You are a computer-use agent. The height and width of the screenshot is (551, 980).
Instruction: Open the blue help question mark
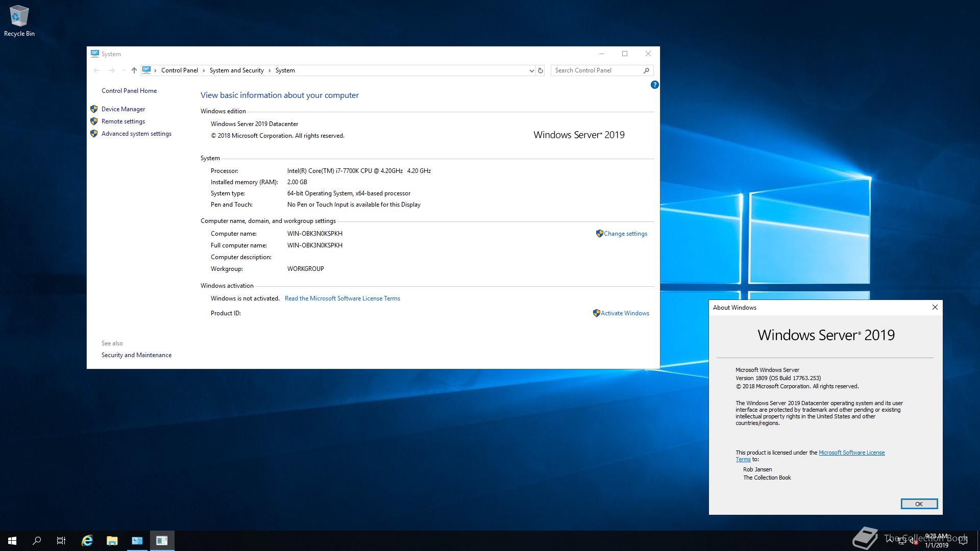(x=654, y=85)
